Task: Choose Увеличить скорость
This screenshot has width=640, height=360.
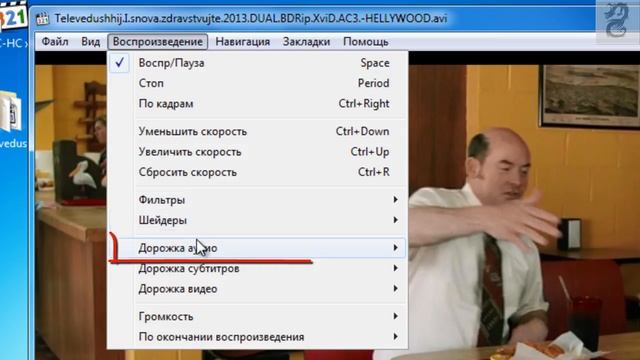Action: coord(258,152)
